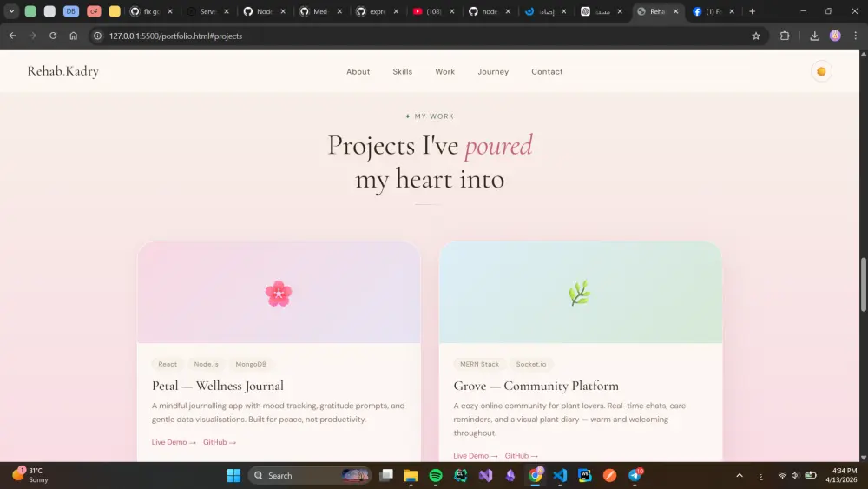The width and height of the screenshot is (868, 489).
Task: Open the Work nav item
Action: click(444, 71)
